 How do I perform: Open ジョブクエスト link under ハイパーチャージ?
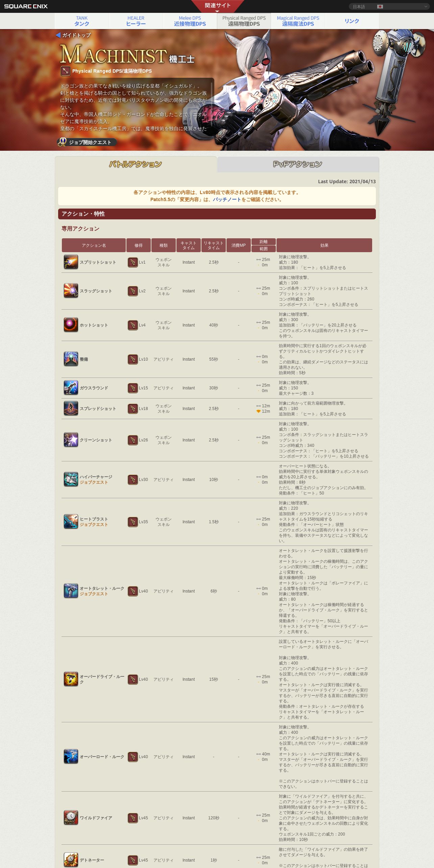94,482
